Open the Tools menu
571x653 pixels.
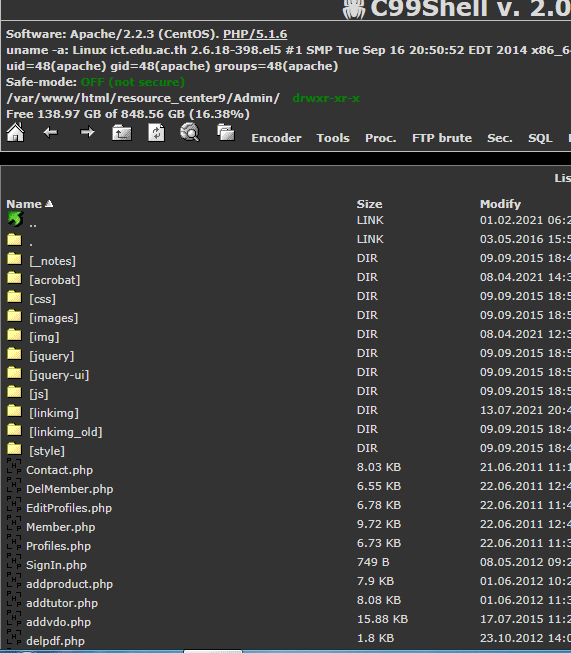333,138
